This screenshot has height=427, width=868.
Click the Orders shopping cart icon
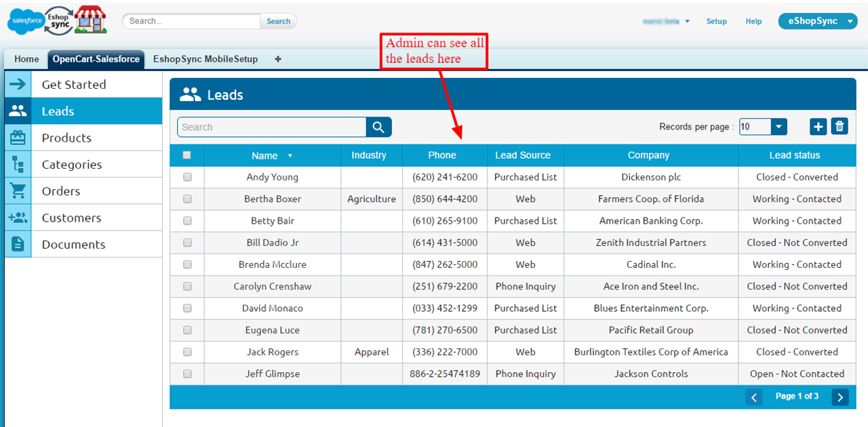click(18, 191)
